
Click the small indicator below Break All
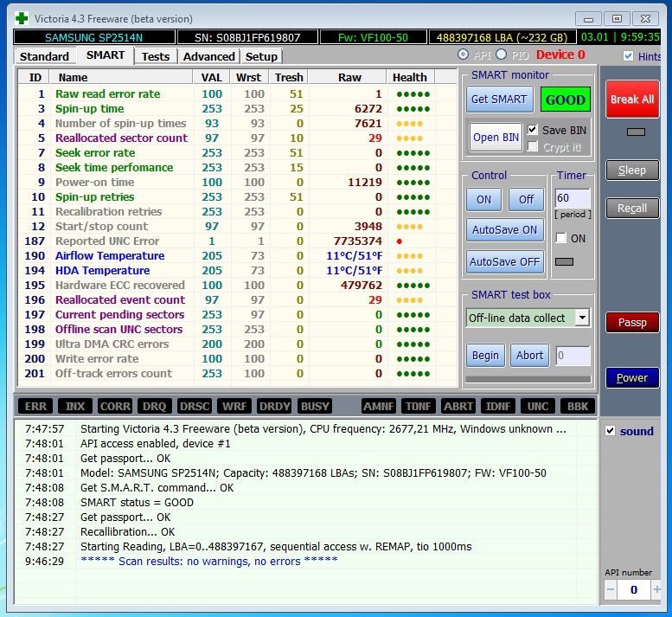pyautogui.click(x=636, y=132)
